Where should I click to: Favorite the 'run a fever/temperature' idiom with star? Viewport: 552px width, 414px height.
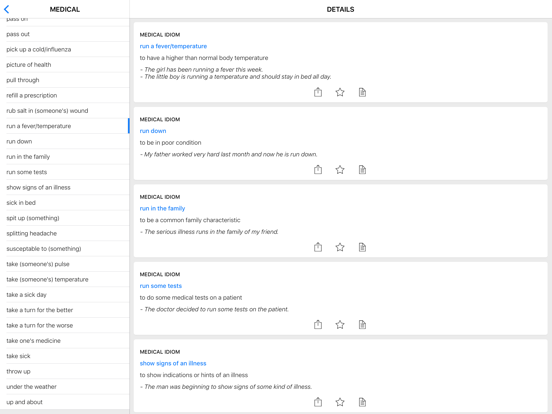tap(340, 92)
